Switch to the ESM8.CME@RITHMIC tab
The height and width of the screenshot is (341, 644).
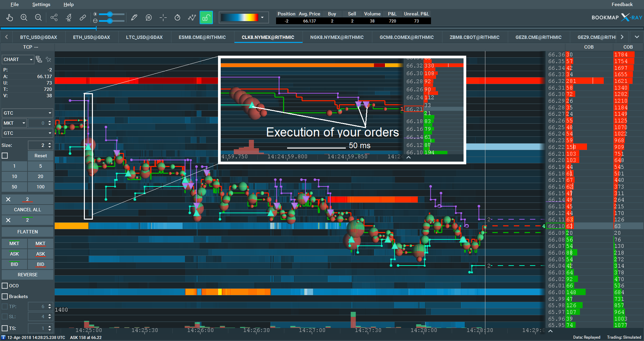tap(202, 37)
